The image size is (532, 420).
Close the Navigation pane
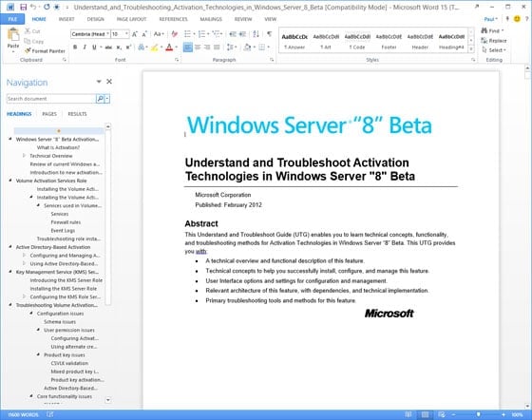tap(109, 82)
